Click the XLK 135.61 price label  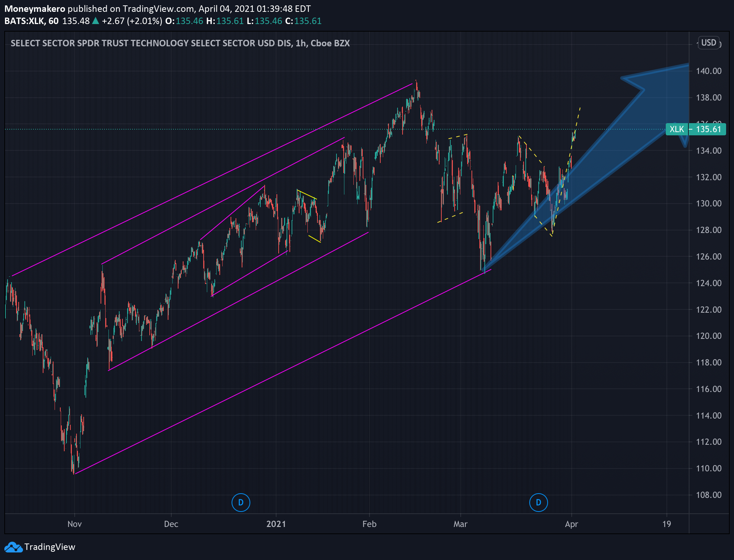tap(696, 129)
